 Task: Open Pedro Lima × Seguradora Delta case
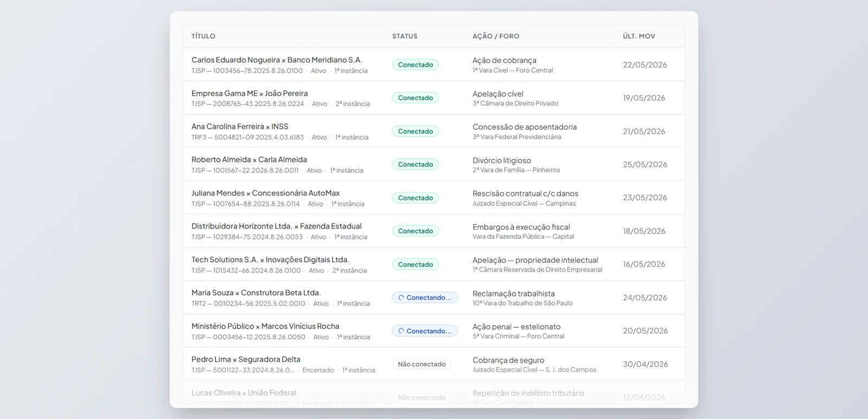[x=246, y=359]
